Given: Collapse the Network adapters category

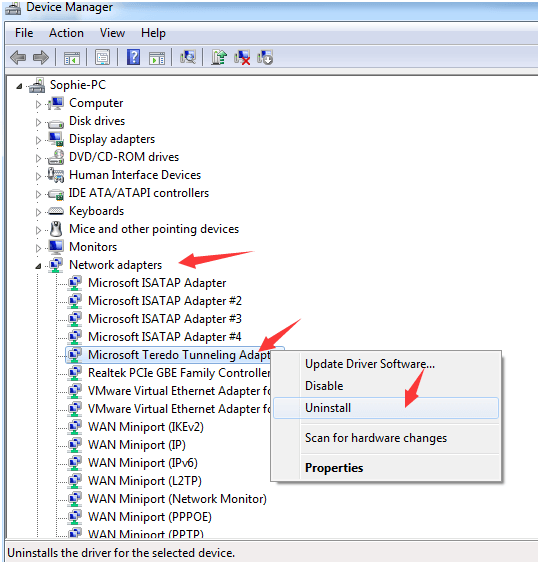Looking at the screenshot, I should pos(38,266).
